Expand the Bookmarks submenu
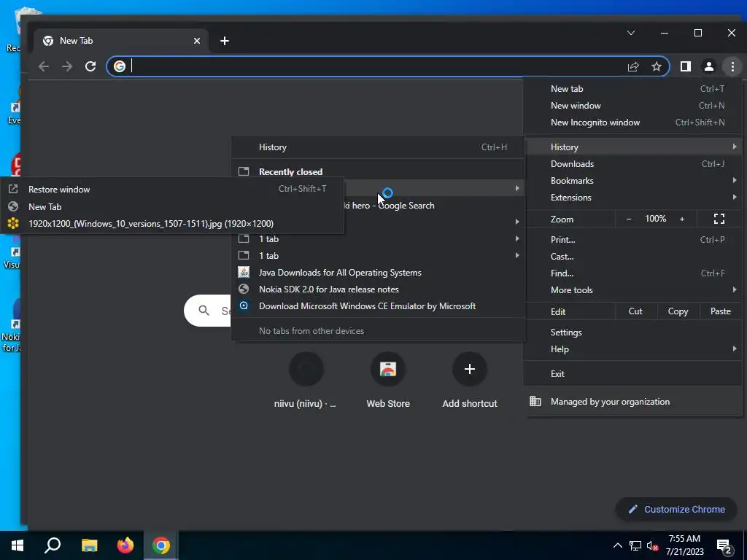Image resolution: width=747 pixels, height=560 pixels. pos(632,181)
